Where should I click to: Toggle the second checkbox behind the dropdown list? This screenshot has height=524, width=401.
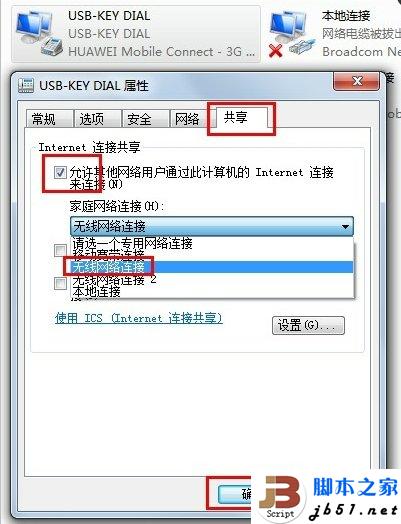(x=61, y=250)
